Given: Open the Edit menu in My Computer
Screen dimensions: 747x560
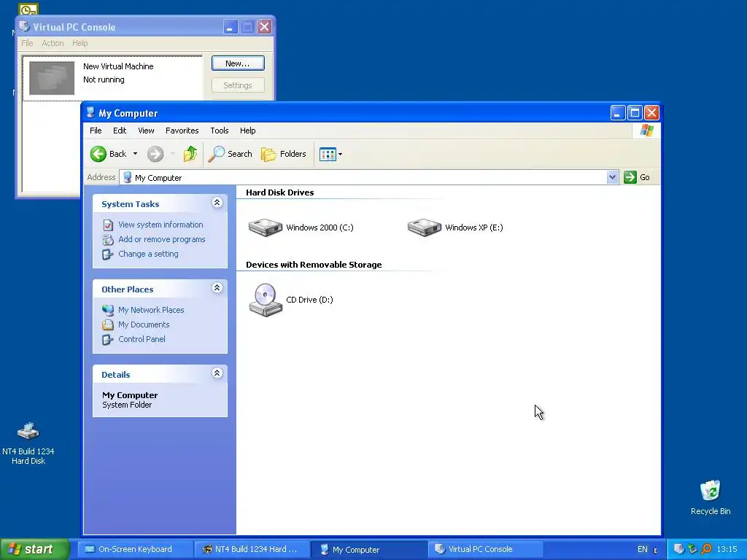Looking at the screenshot, I should (120, 131).
